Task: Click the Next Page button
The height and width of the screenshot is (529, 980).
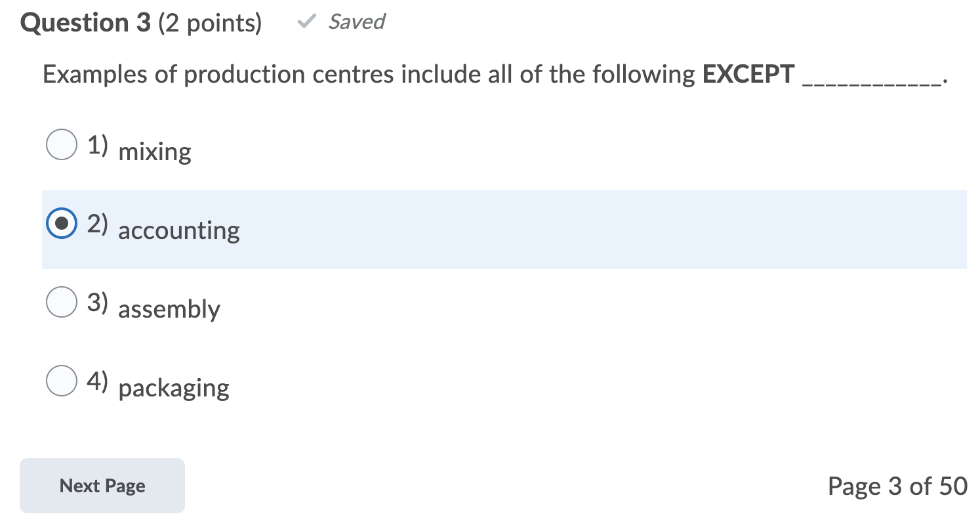Action: pyautogui.click(x=102, y=486)
